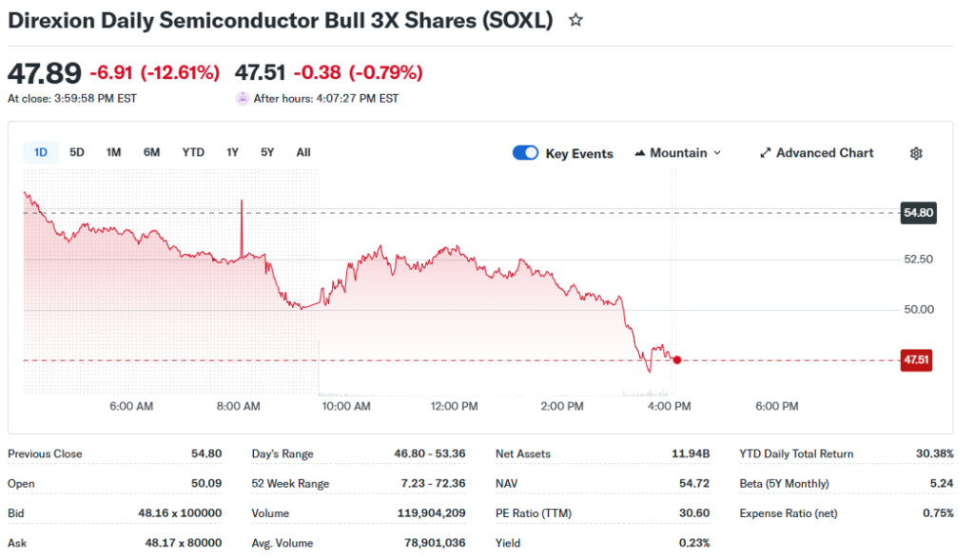Toggle the Key Events switch

tap(525, 153)
